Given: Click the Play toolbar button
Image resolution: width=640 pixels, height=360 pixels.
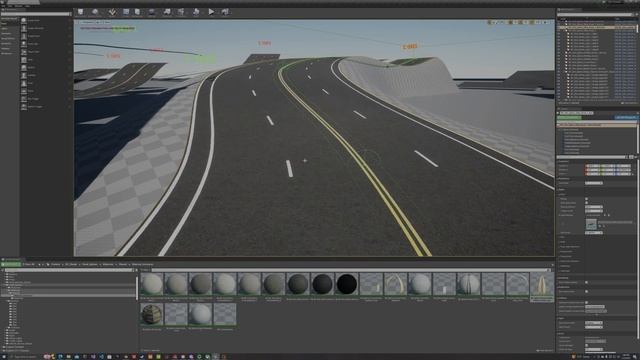Looking at the screenshot, I should [x=211, y=12].
